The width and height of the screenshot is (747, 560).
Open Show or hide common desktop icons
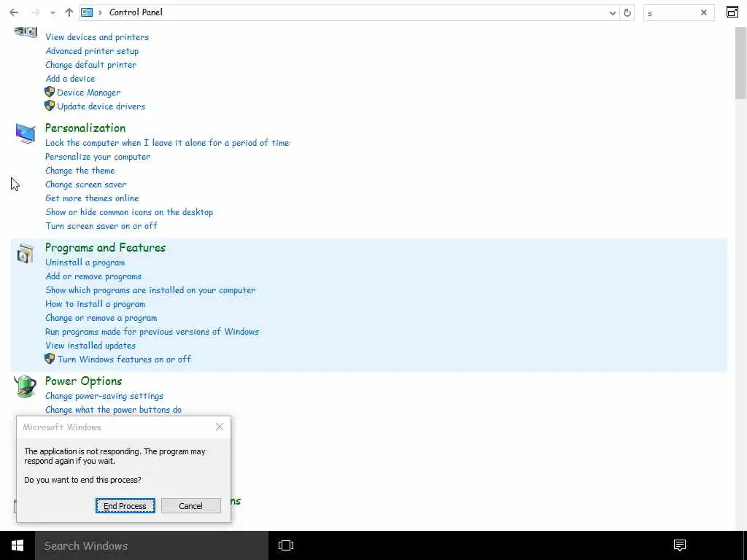tap(129, 212)
